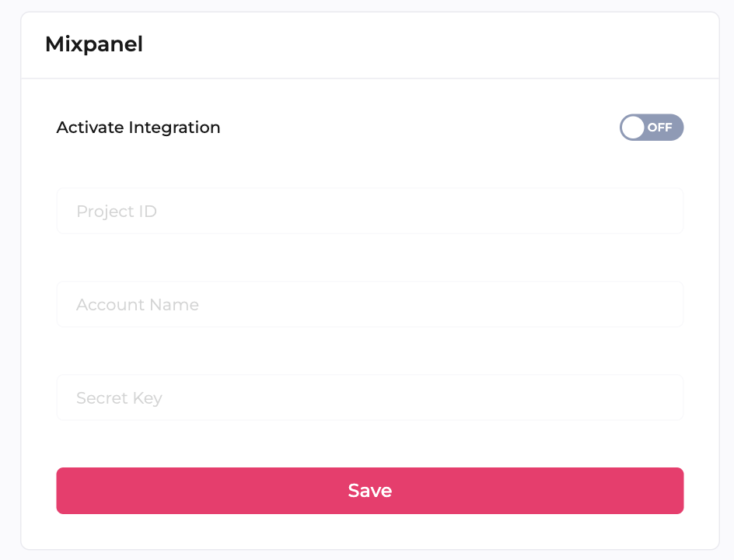Click the white knob of the OFF switch
Viewport: 734px width, 560px height.
tap(634, 128)
